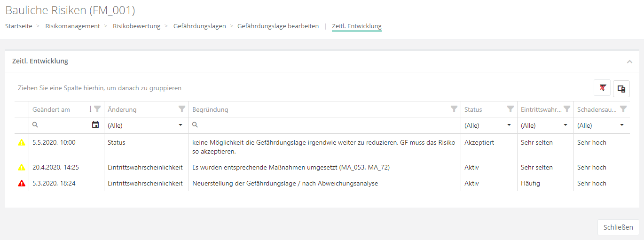Navigate to Gefährdungslagen breadcrumb

tap(199, 26)
